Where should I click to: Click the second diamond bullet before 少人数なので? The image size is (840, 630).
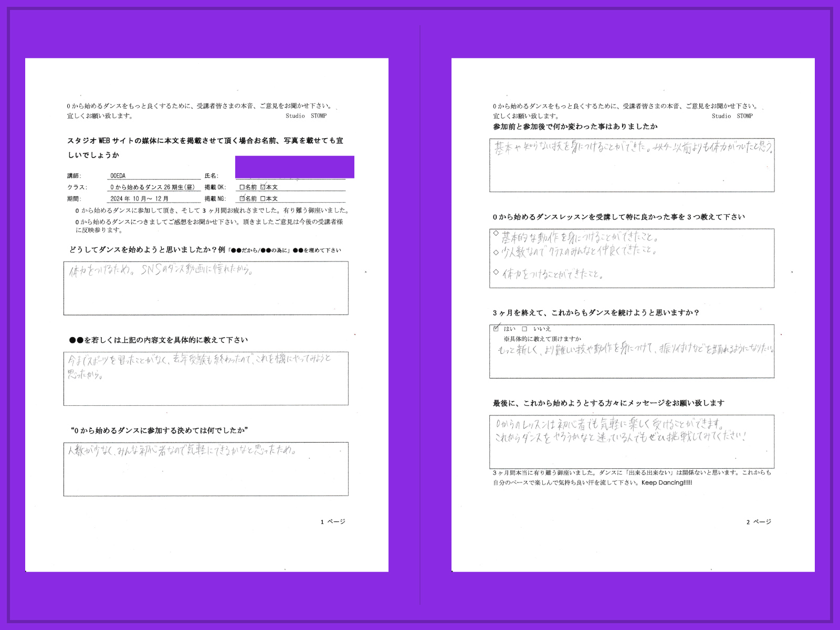click(496, 253)
